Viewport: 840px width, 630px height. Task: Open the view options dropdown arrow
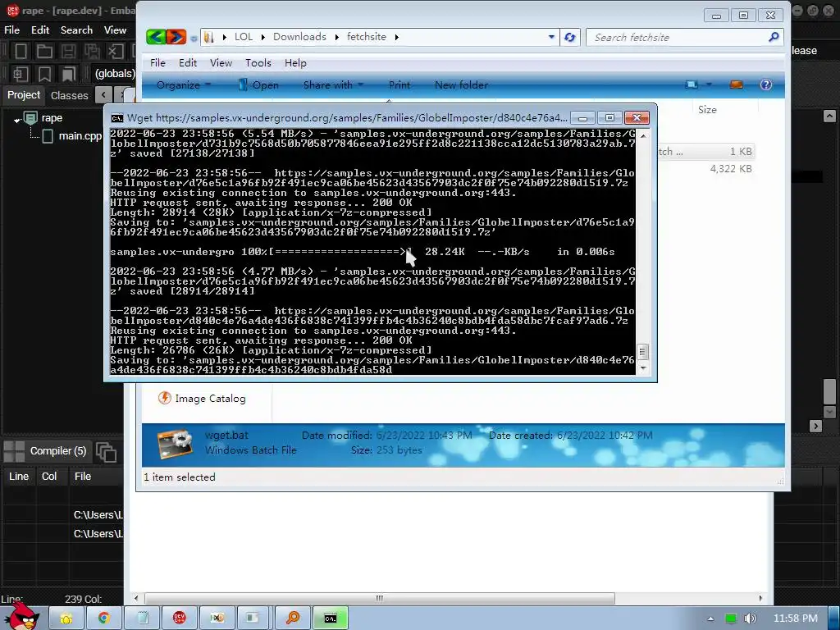coord(709,84)
